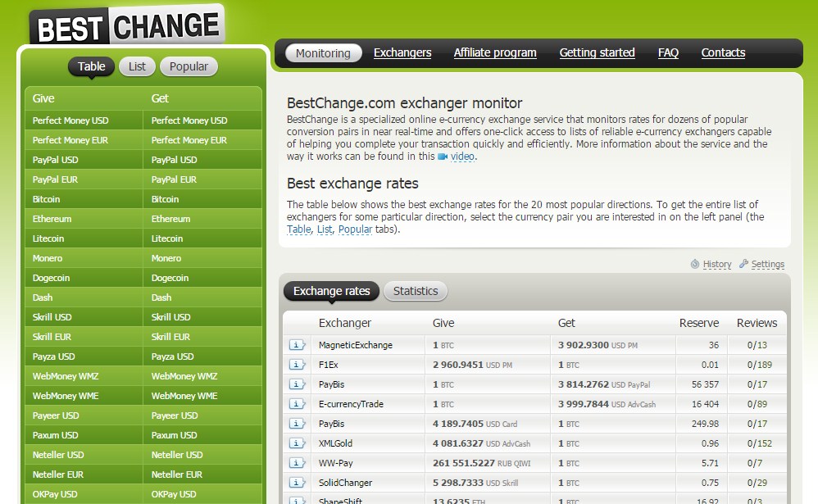Image resolution: width=818 pixels, height=504 pixels.
Task: Open MagneticExchange exchanger name
Action: pos(355,345)
